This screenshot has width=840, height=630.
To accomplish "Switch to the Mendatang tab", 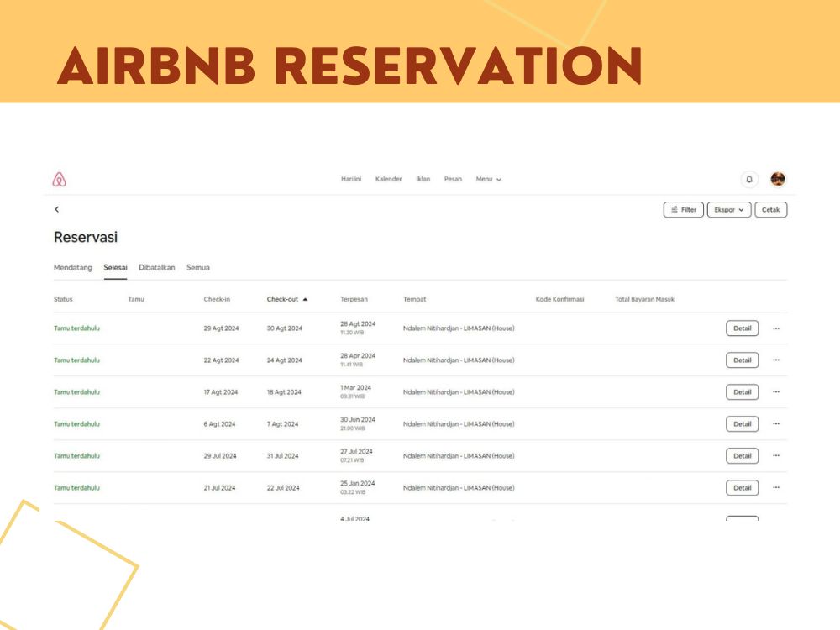I will [x=73, y=267].
